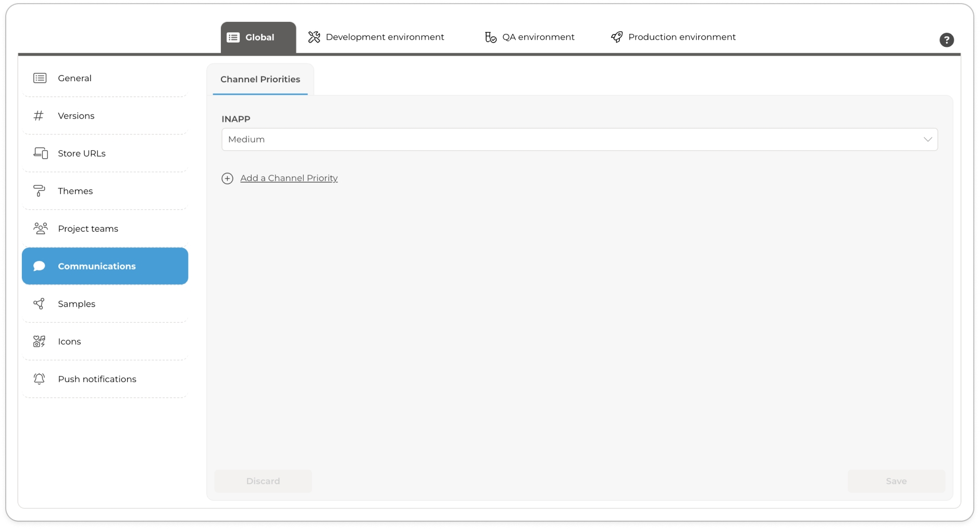The width and height of the screenshot is (980, 529).
Task: Click the plus circle icon for adding priority
Action: [227, 179]
